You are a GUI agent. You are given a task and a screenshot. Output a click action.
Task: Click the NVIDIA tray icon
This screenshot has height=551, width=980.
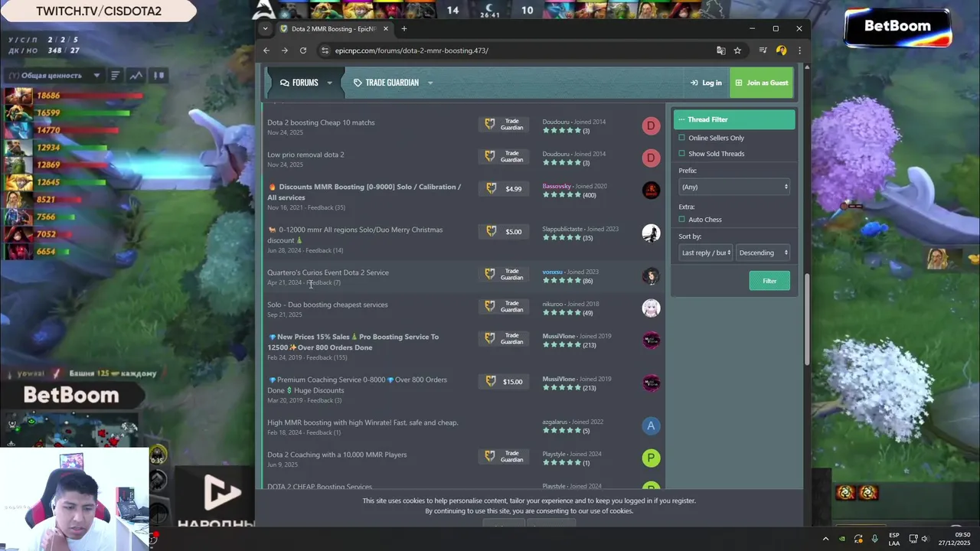[842, 539]
